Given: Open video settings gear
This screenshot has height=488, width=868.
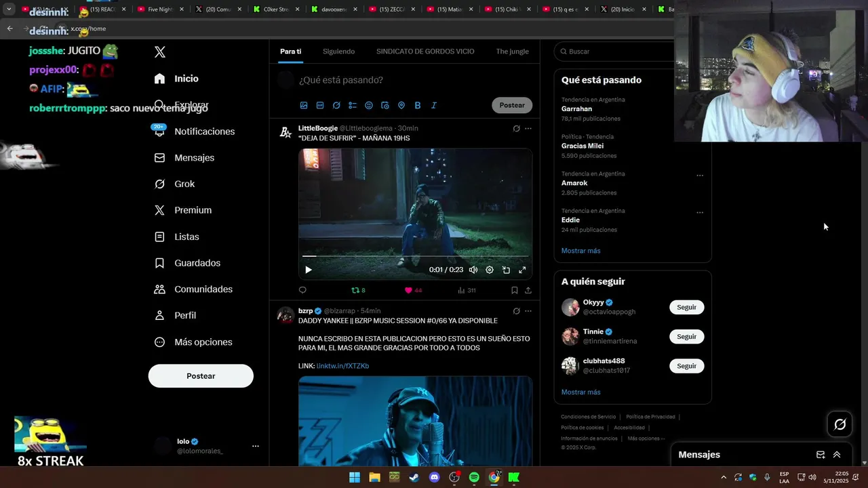Looking at the screenshot, I should (x=490, y=270).
